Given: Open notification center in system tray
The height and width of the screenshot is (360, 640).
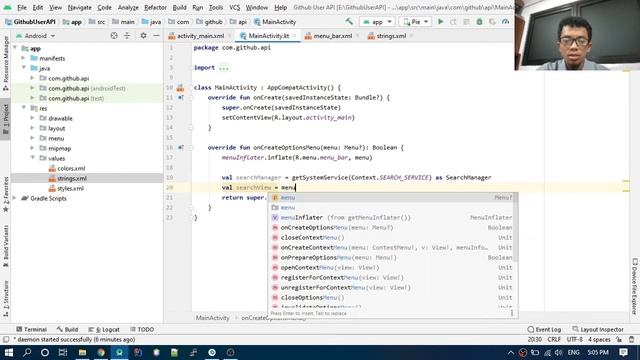Looking at the screenshot, I should coord(623,352).
